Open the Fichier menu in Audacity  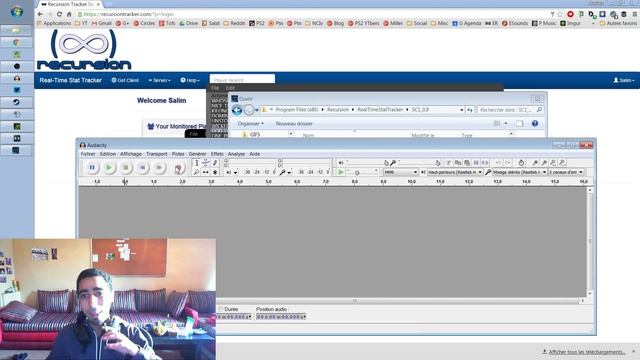point(88,154)
